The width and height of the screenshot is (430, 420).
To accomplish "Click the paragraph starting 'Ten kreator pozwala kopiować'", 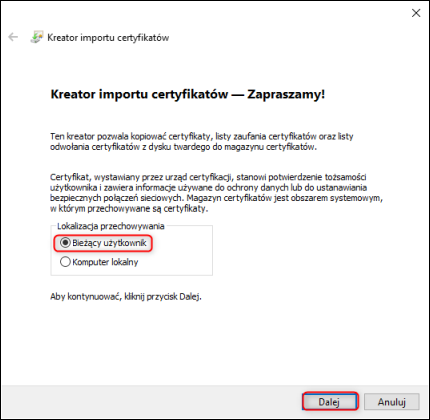I will coord(202,141).
